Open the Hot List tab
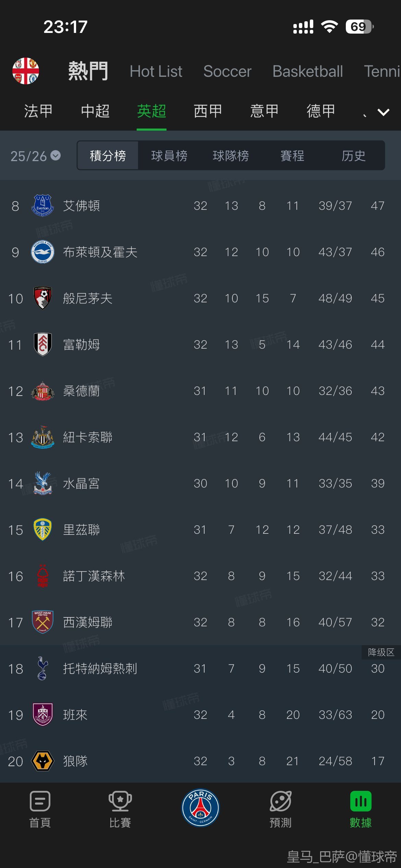This screenshot has height=868, width=401. click(x=156, y=71)
